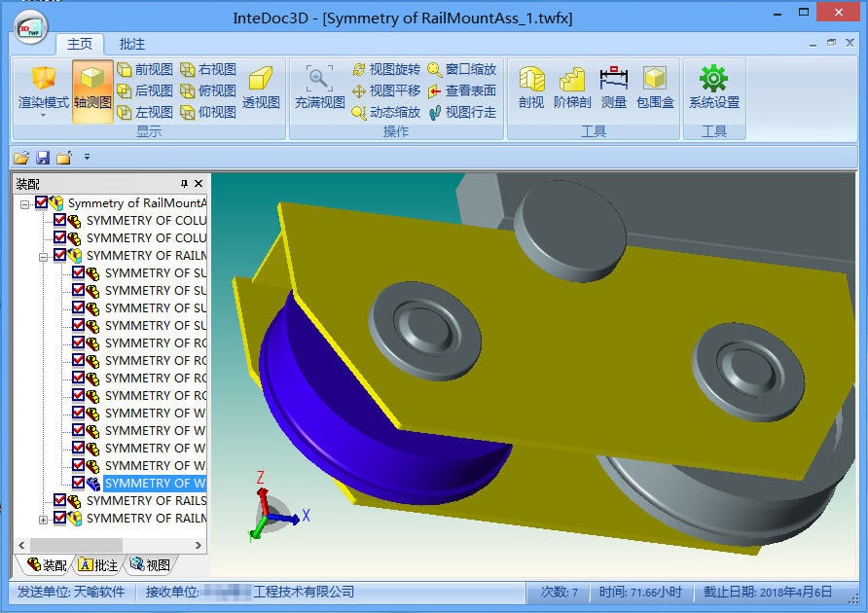
Task: Switch to the 批注 ribbon tab
Action: click(131, 44)
